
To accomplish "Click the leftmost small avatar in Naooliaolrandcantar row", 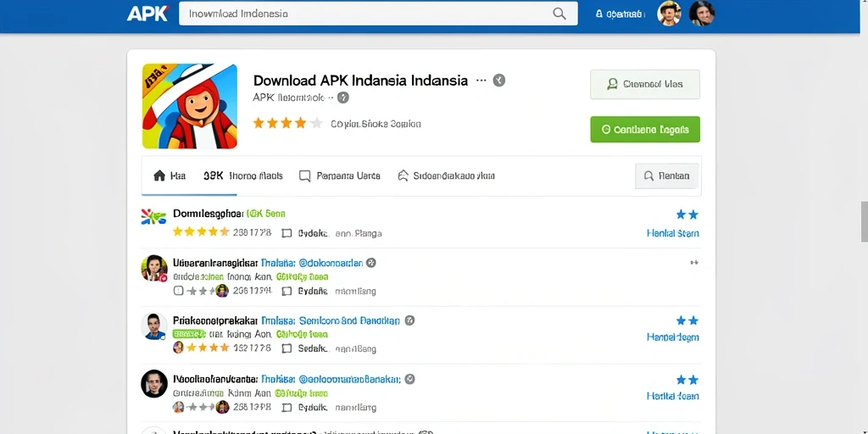I will click(178, 407).
